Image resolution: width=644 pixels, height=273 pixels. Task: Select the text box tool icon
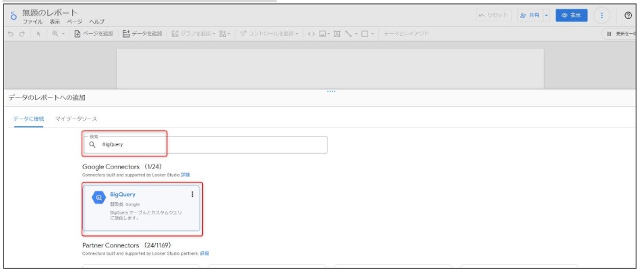(336, 34)
